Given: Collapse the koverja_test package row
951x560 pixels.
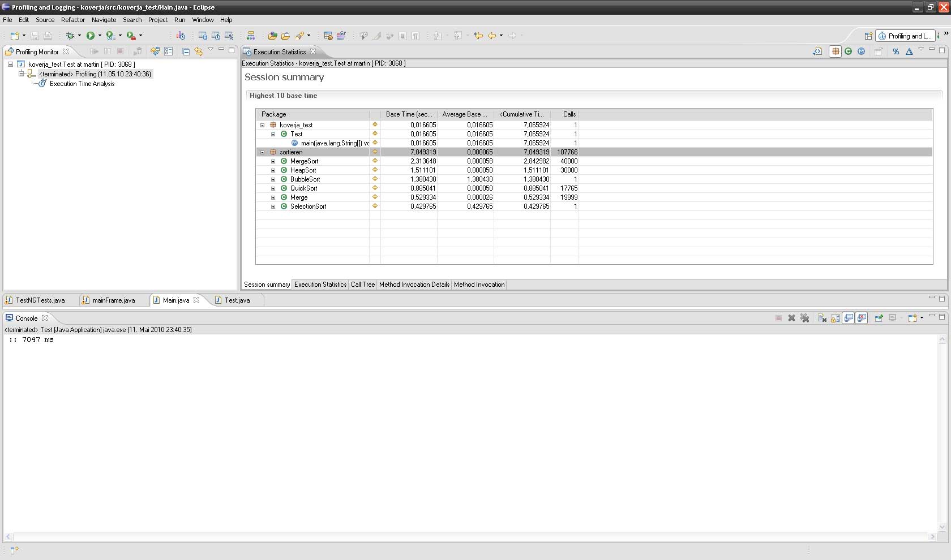Looking at the screenshot, I should coord(262,125).
